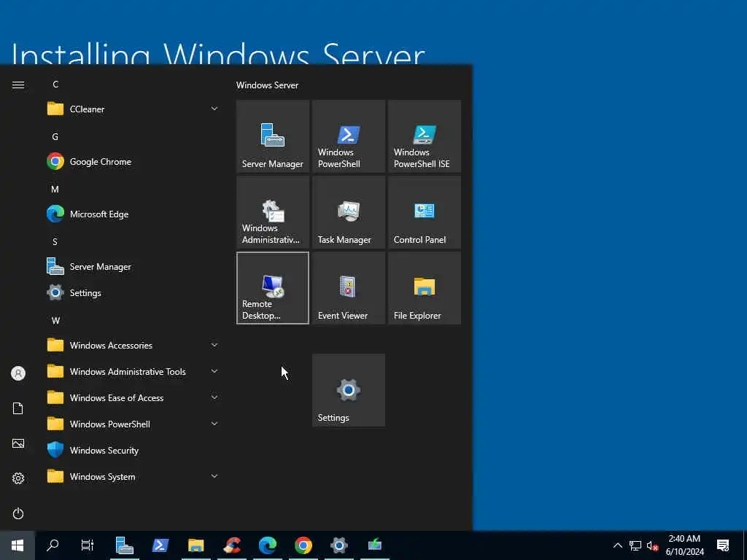Open the taskbar clock and date

point(684,545)
